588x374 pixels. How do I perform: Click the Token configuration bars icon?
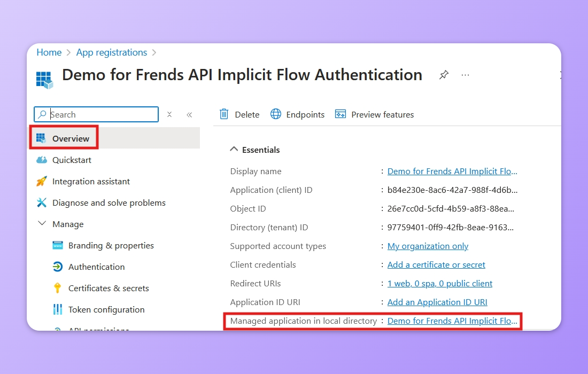coord(57,309)
